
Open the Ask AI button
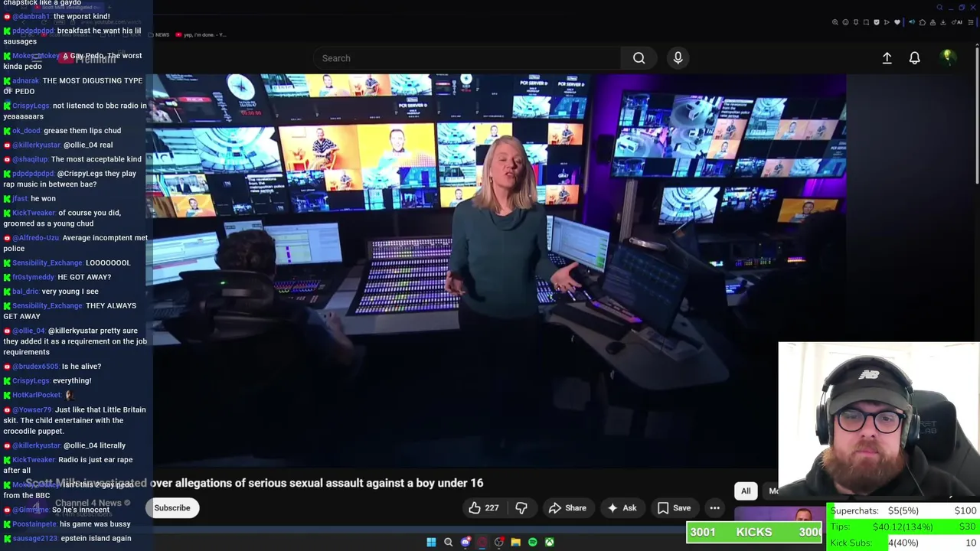point(622,508)
